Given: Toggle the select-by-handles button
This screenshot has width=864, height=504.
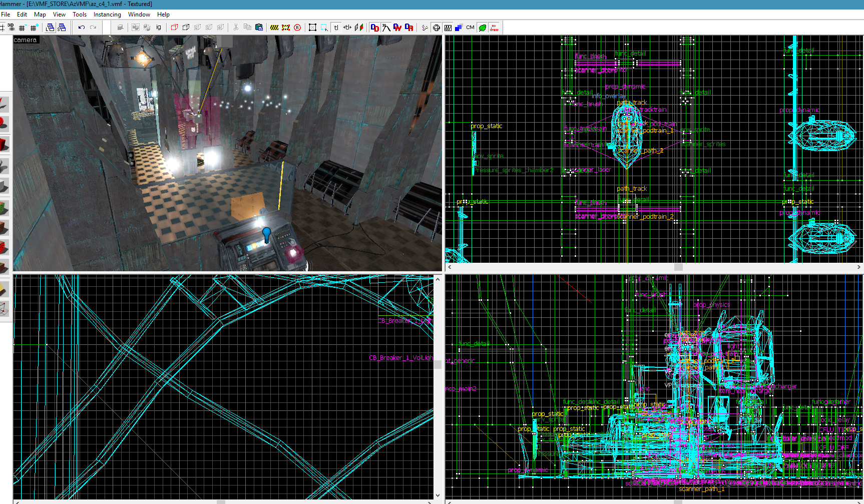Looking at the screenshot, I should click(313, 28).
